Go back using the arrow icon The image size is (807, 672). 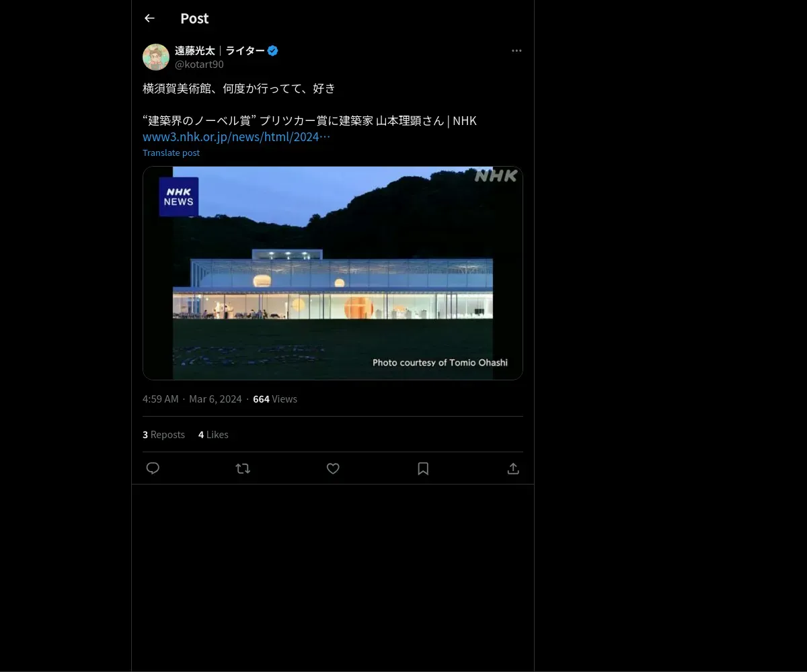(x=149, y=19)
